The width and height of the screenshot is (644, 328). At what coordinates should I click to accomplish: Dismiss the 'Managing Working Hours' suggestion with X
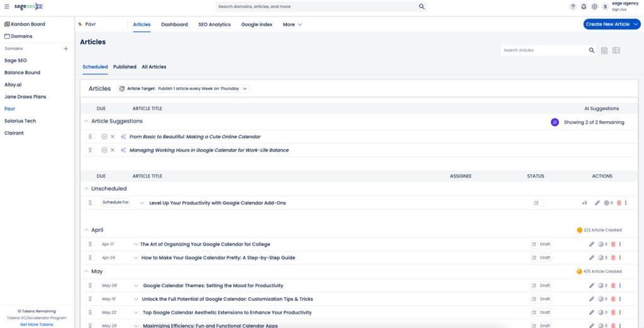[x=113, y=150]
